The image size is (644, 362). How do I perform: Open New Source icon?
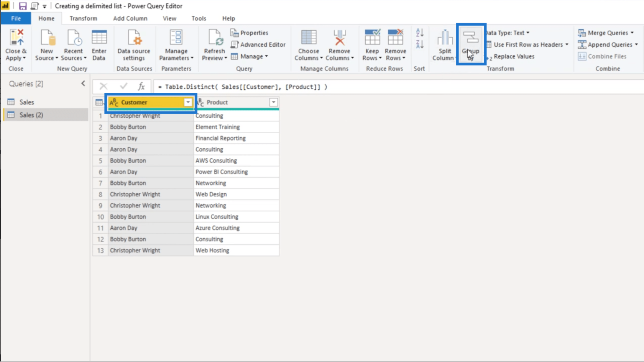pos(48,38)
